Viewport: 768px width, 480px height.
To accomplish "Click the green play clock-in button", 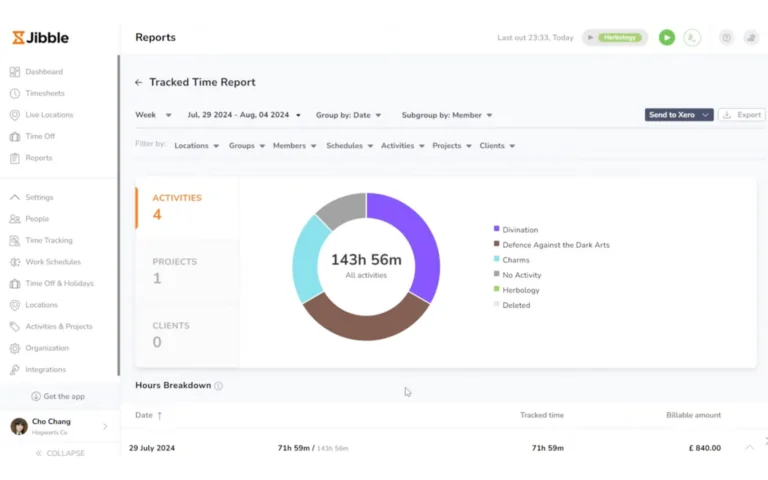I will click(x=667, y=38).
